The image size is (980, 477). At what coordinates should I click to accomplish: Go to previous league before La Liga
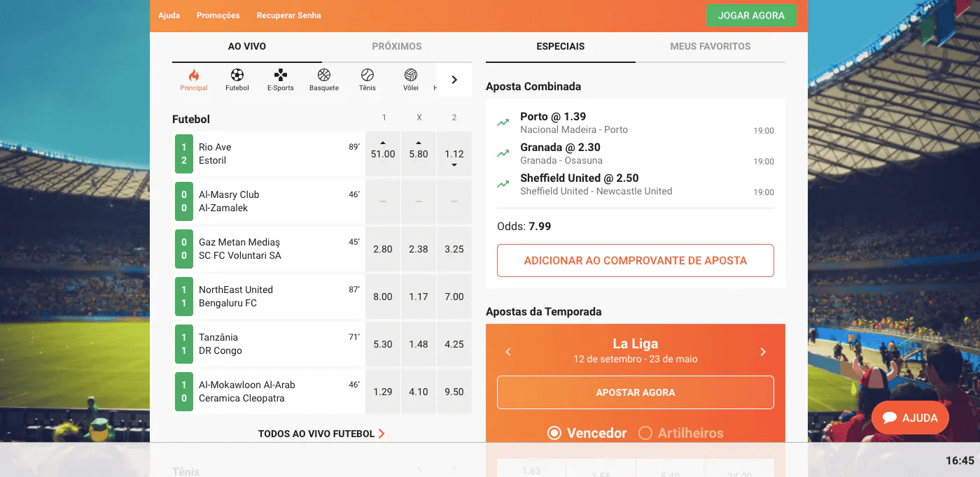click(x=509, y=352)
